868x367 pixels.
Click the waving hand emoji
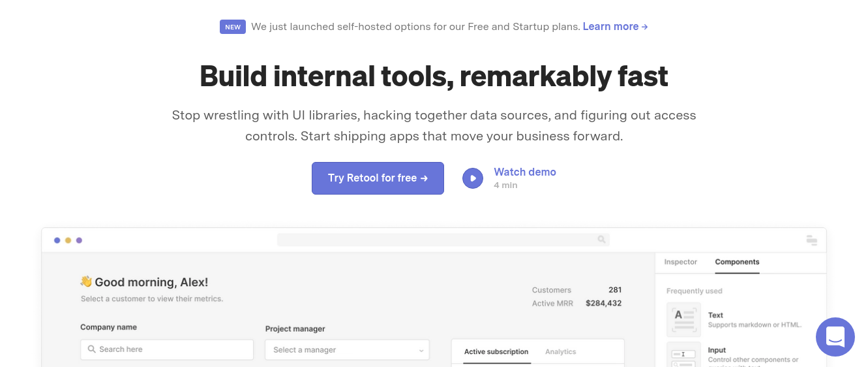point(86,281)
